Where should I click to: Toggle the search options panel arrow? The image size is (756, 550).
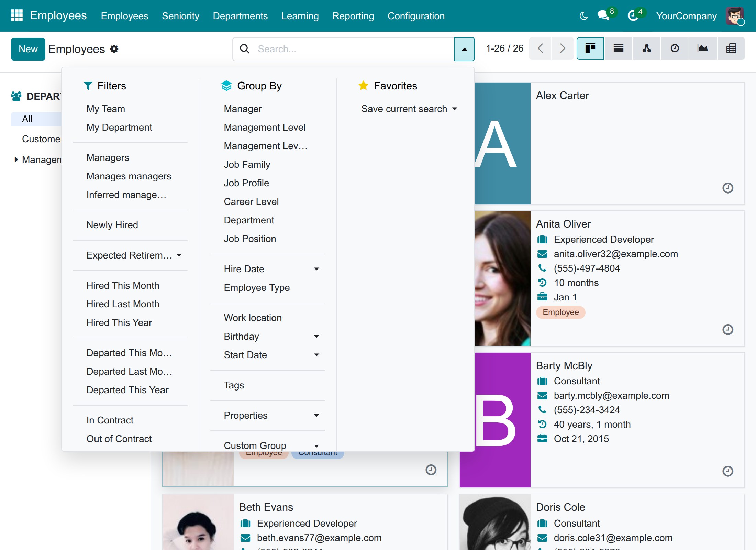tap(464, 49)
